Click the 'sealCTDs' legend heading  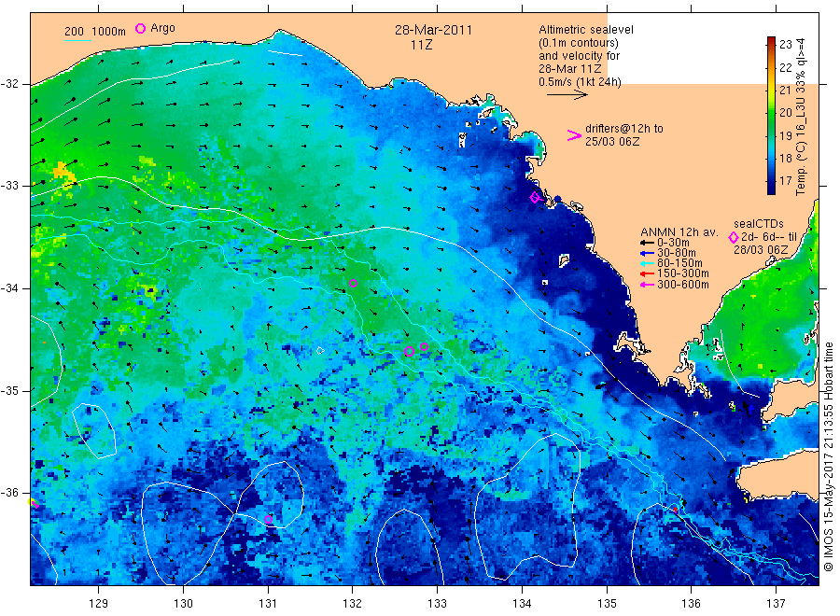tap(759, 224)
